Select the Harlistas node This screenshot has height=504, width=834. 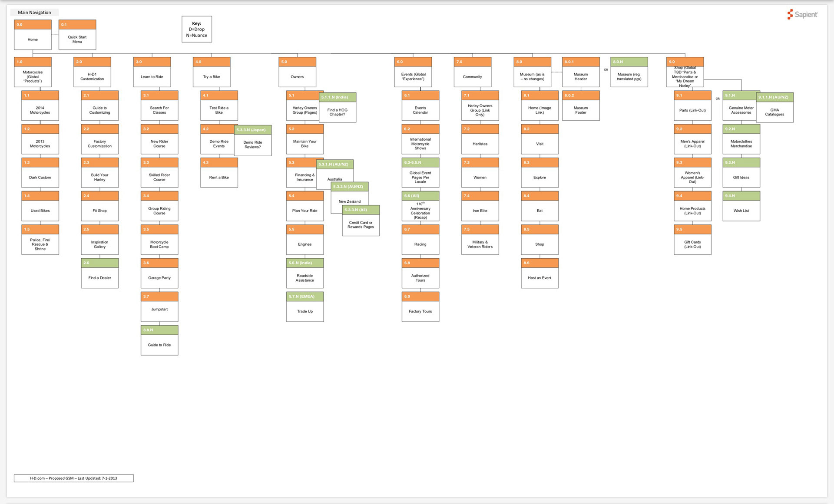click(480, 139)
